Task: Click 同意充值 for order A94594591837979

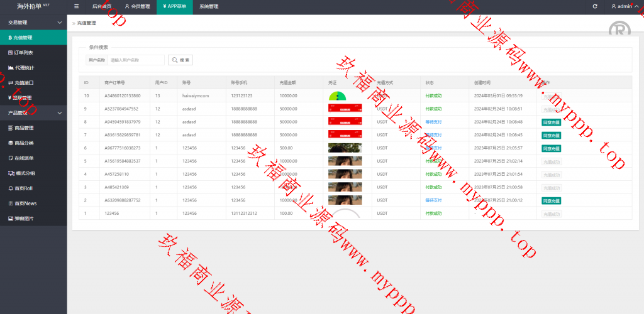Action: click(551, 122)
